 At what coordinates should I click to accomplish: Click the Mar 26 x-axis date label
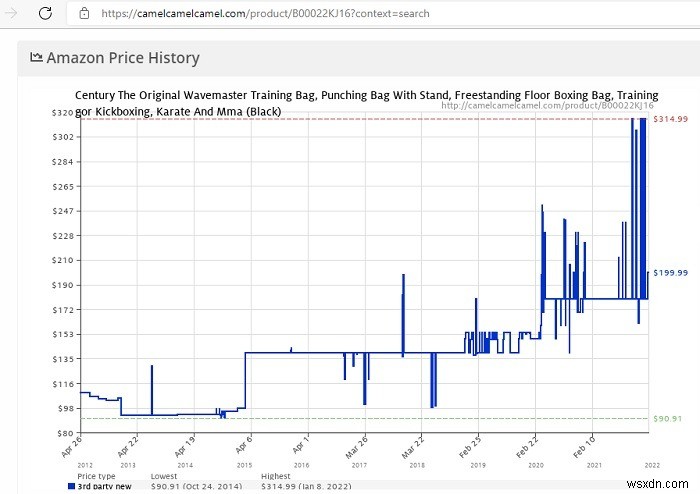coord(357,448)
